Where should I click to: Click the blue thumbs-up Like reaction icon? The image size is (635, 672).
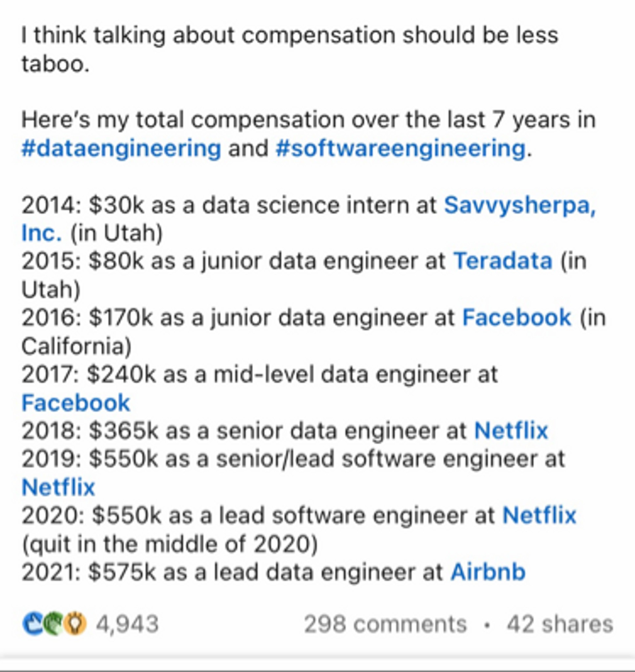coord(33,624)
